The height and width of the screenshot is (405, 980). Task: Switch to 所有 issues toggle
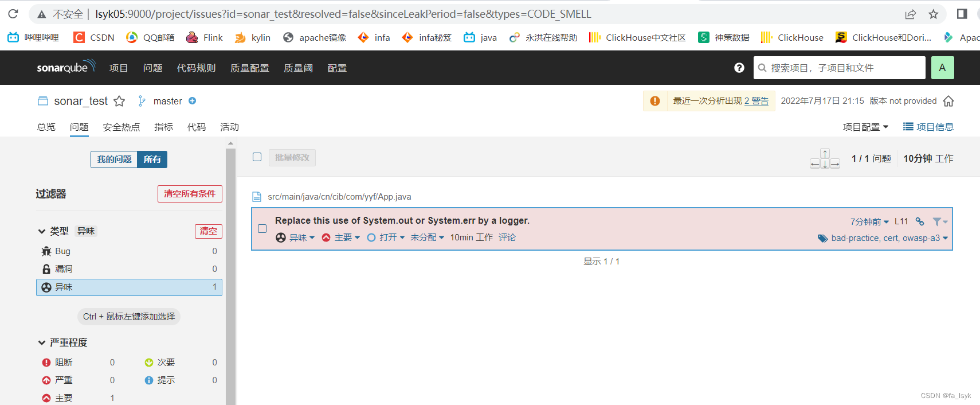(x=152, y=159)
